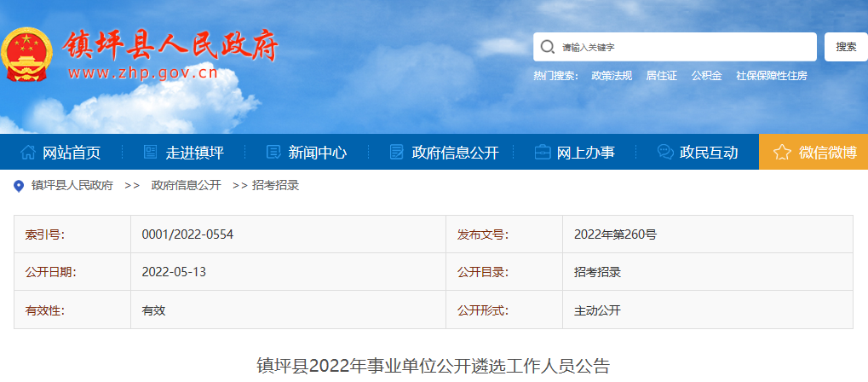
Task: Go to 政府信息公开 in breadcrumb
Action: point(186,185)
